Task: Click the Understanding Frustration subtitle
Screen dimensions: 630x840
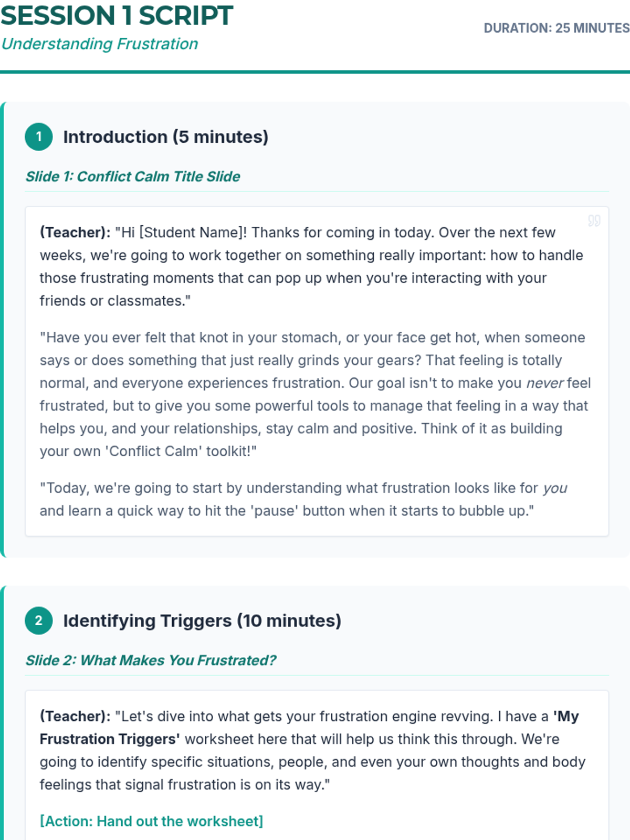Action: coord(100,44)
